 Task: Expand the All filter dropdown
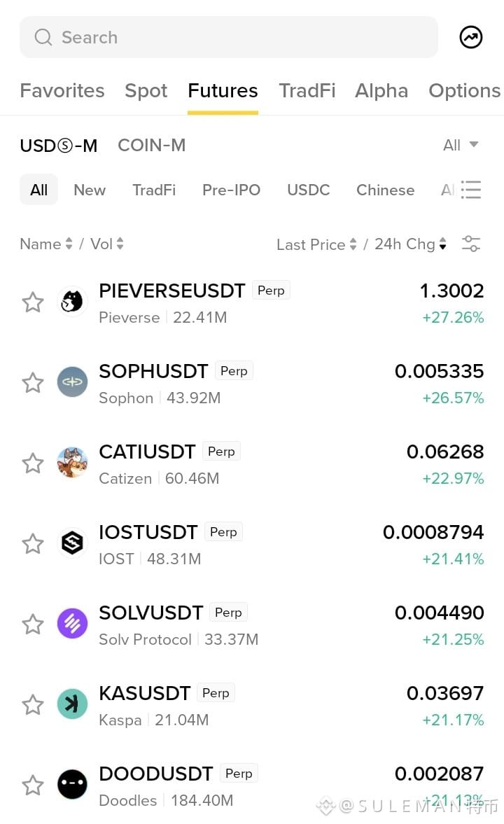click(461, 145)
